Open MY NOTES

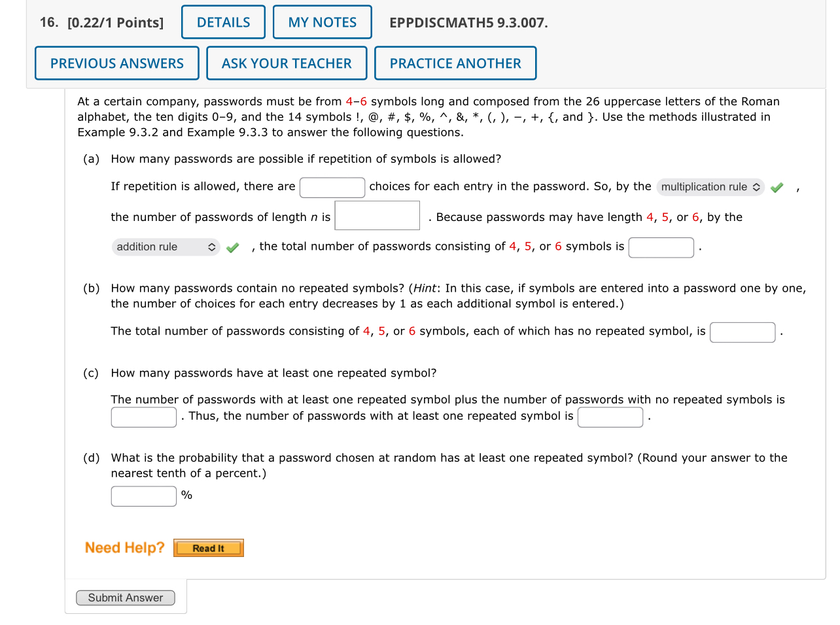pos(322,22)
